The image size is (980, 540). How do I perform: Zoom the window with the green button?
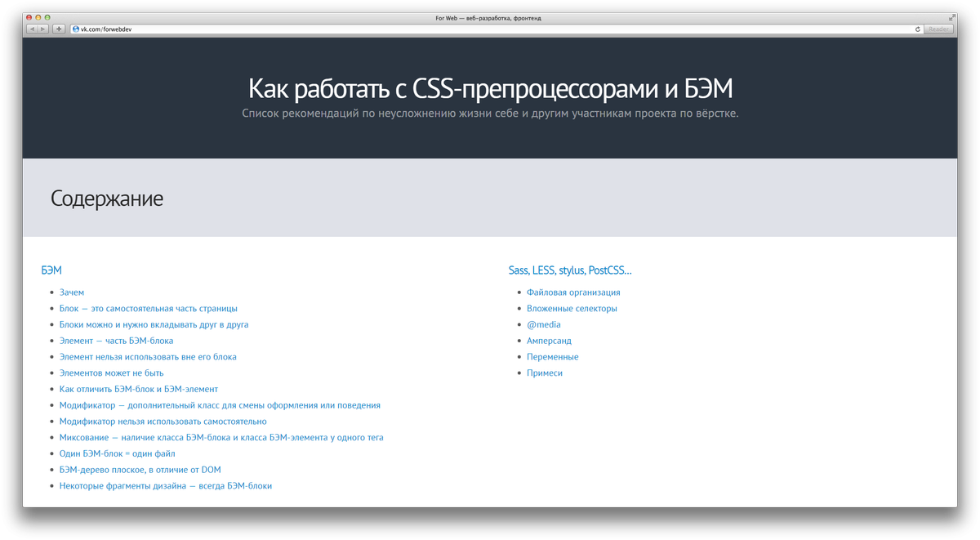(47, 17)
